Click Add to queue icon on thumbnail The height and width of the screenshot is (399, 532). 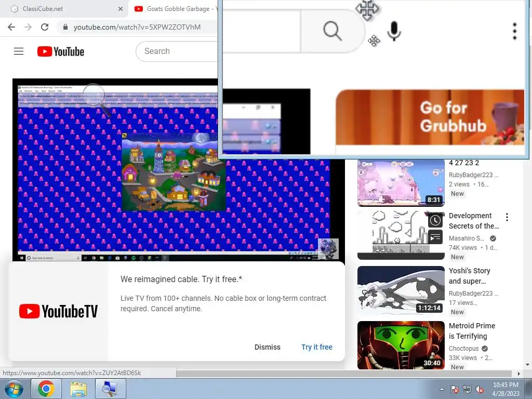coord(435,237)
